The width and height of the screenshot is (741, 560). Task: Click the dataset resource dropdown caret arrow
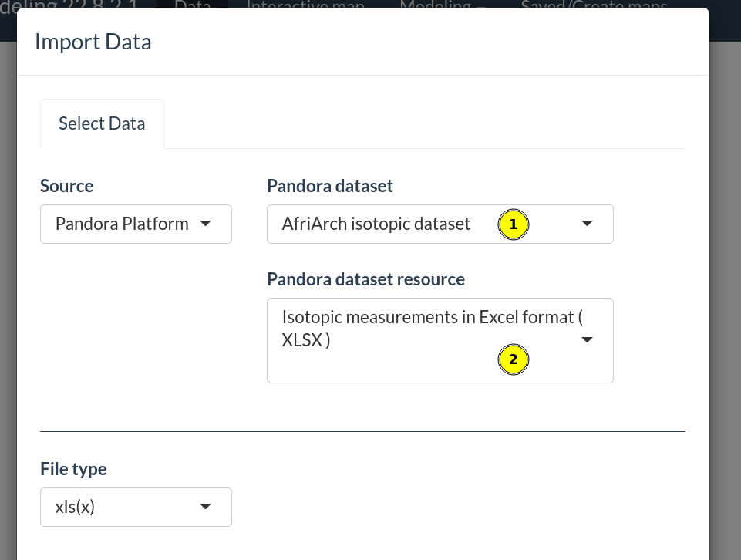click(x=587, y=339)
